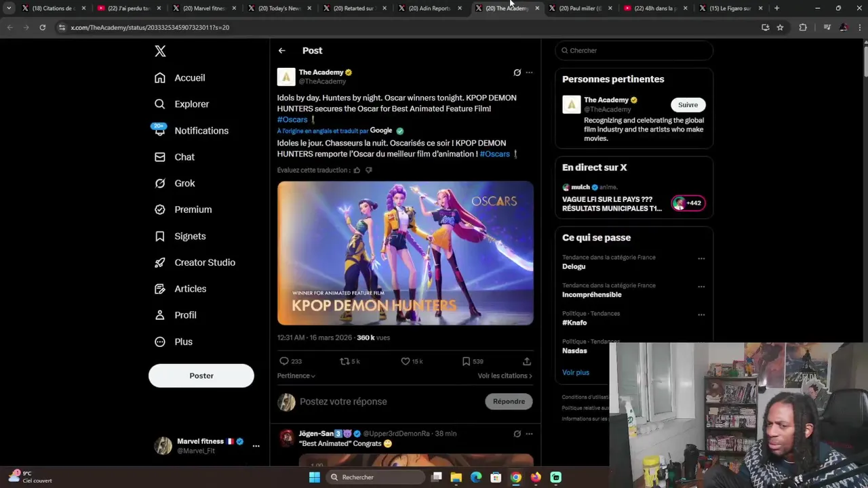Click the Grok icon on Jögen-San's reply
The height and width of the screenshot is (488, 868).
pos(517,434)
